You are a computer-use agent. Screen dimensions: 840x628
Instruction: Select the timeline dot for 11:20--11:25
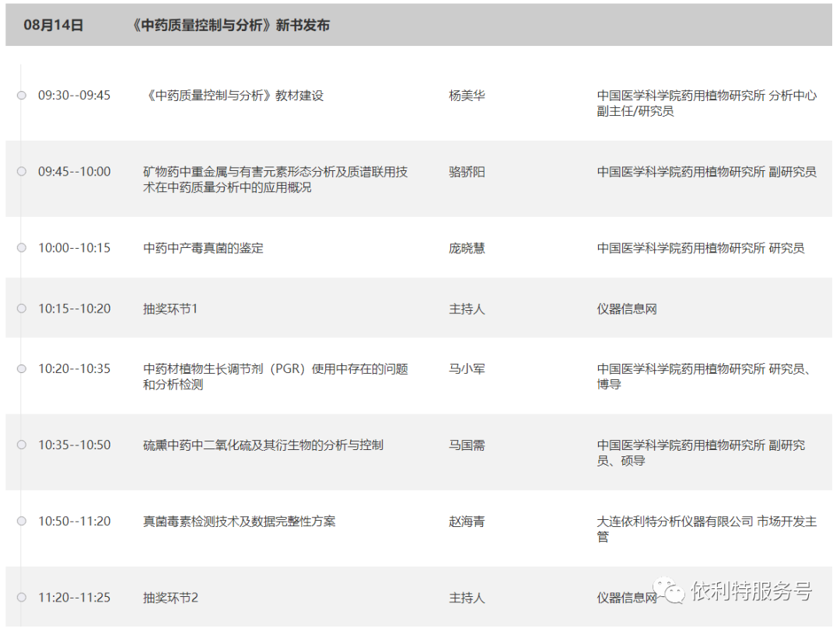coord(22,598)
